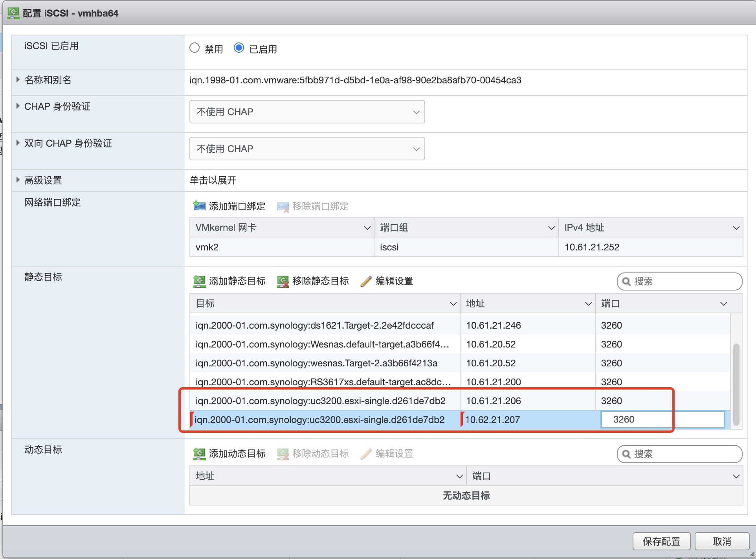The width and height of the screenshot is (756, 559).
Task: Click address 10.61.21.206 cell
Action: point(527,401)
